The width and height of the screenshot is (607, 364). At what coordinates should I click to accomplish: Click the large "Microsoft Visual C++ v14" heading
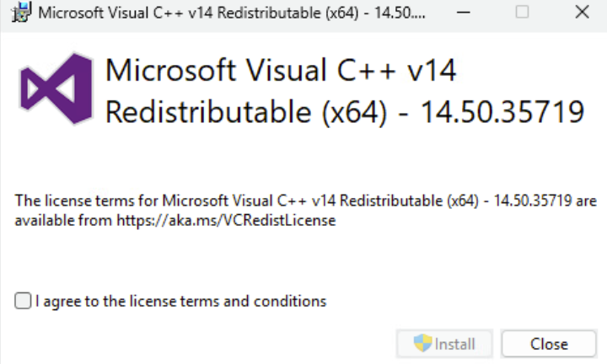281,71
